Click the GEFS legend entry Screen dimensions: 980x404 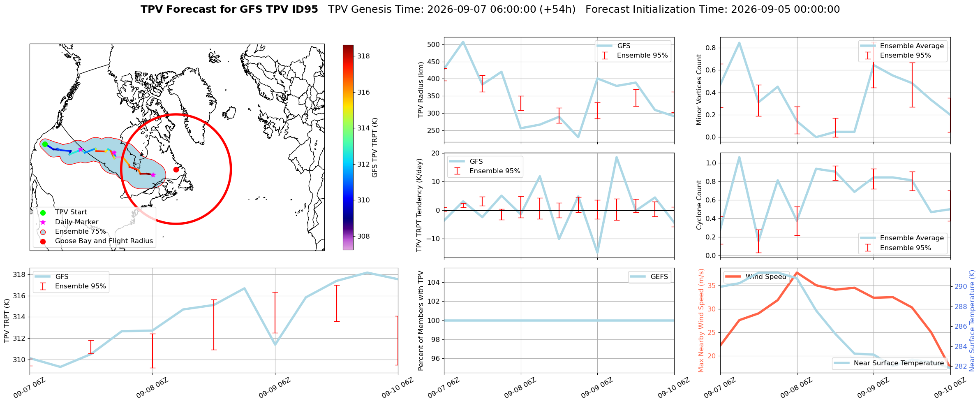[x=649, y=277]
